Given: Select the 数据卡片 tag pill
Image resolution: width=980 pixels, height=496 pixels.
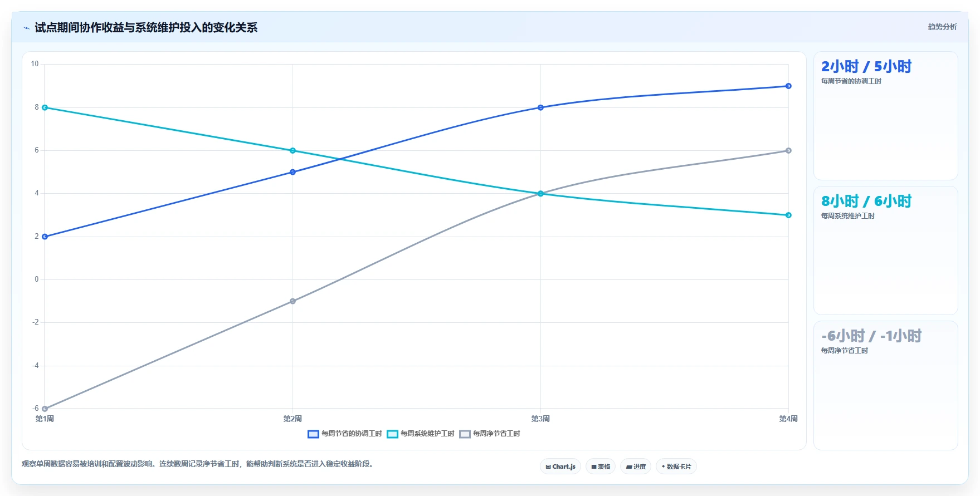Looking at the screenshot, I should [676, 466].
